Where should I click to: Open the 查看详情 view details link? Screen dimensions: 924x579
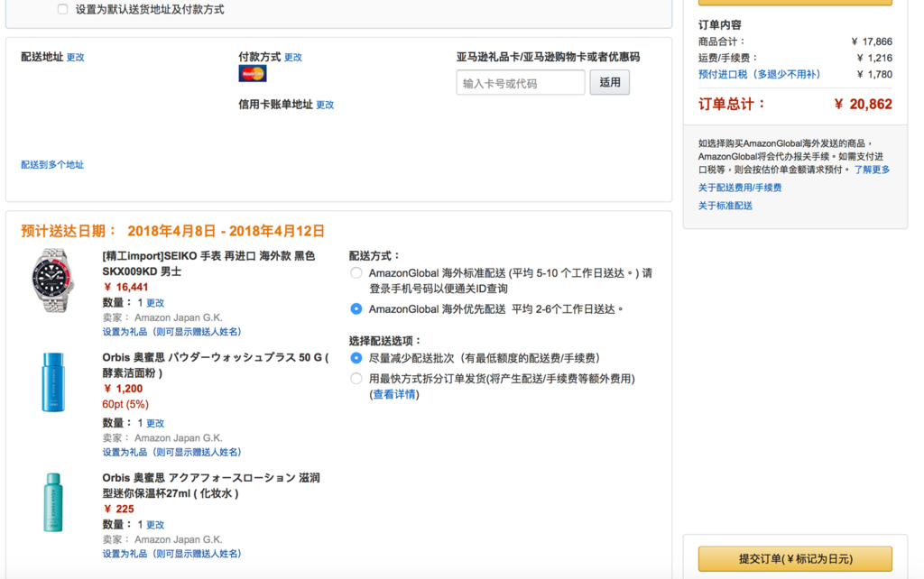(394, 394)
